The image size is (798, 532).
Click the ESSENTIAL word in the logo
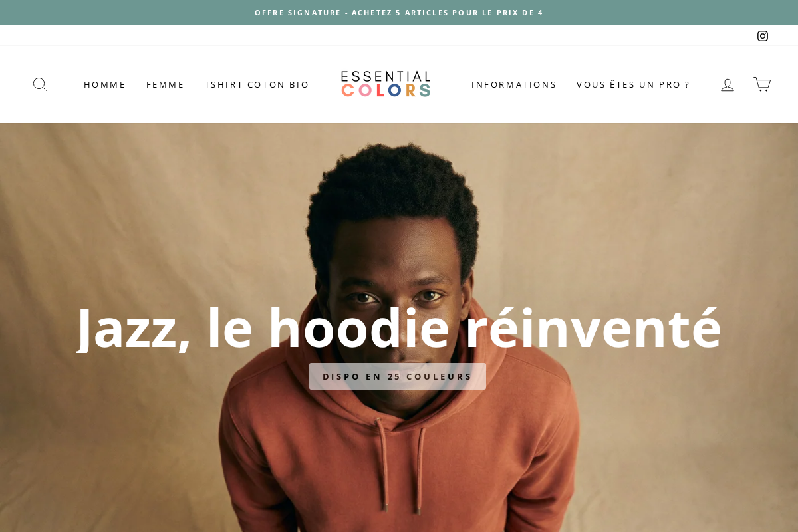click(386, 76)
